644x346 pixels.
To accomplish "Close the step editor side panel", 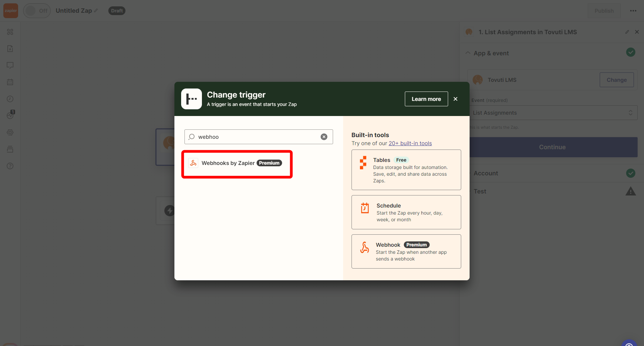I will coord(637,32).
